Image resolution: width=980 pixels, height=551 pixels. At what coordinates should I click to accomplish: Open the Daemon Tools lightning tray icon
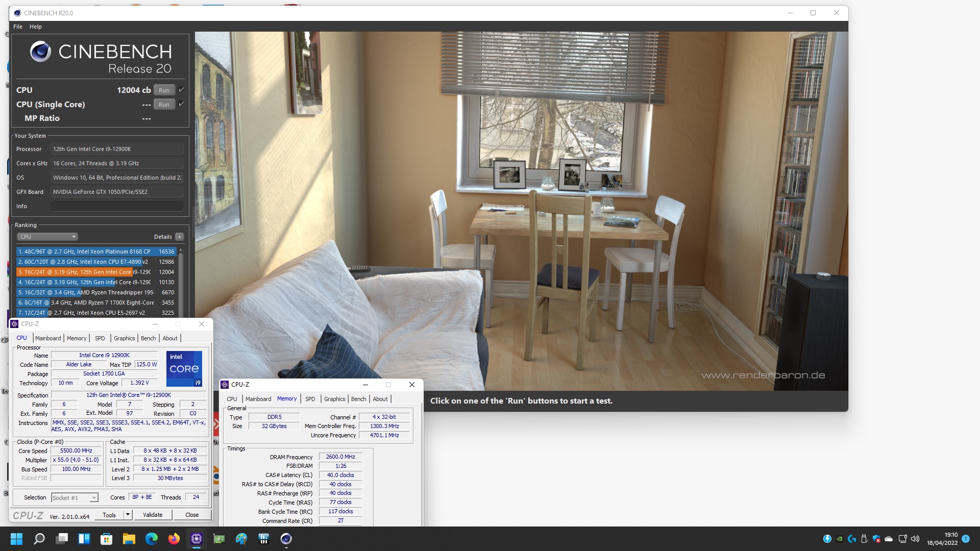(827, 539)
